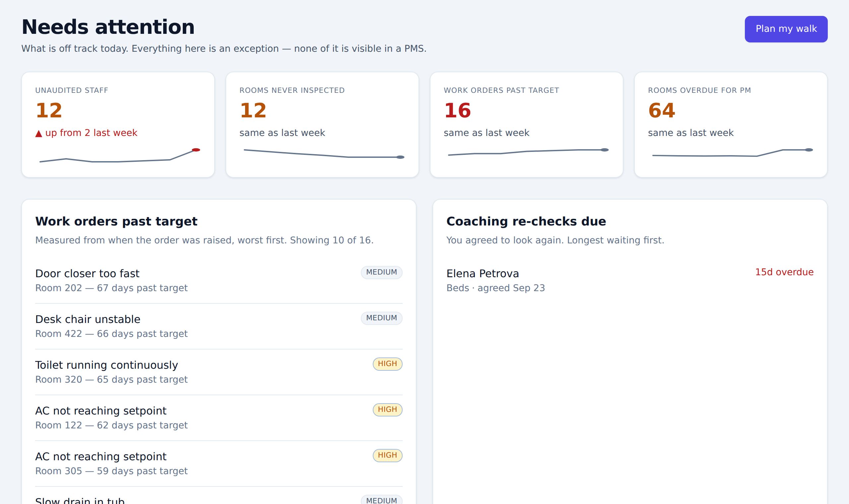
Task: Select the Work Orders Past Target stat card
Action: 526,124
